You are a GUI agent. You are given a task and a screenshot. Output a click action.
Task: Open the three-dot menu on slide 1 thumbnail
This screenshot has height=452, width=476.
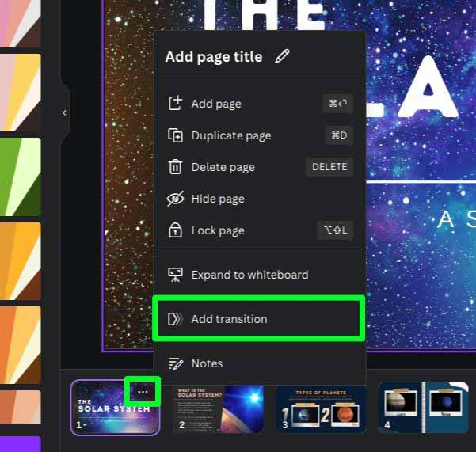(143, 392)
